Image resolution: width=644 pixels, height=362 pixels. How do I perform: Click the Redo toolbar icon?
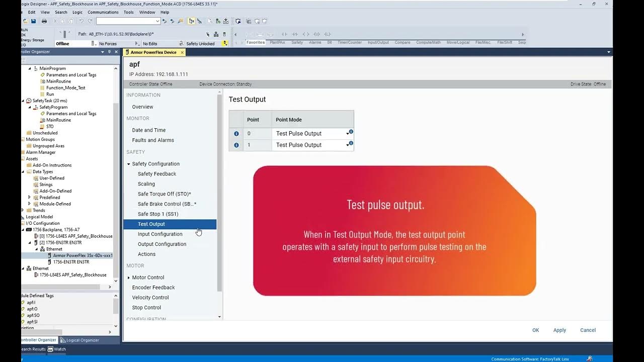tap(90, 21)
